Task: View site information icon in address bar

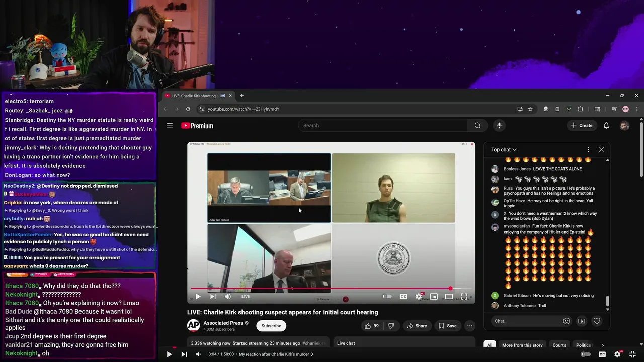Action: [x=202, y=109]
